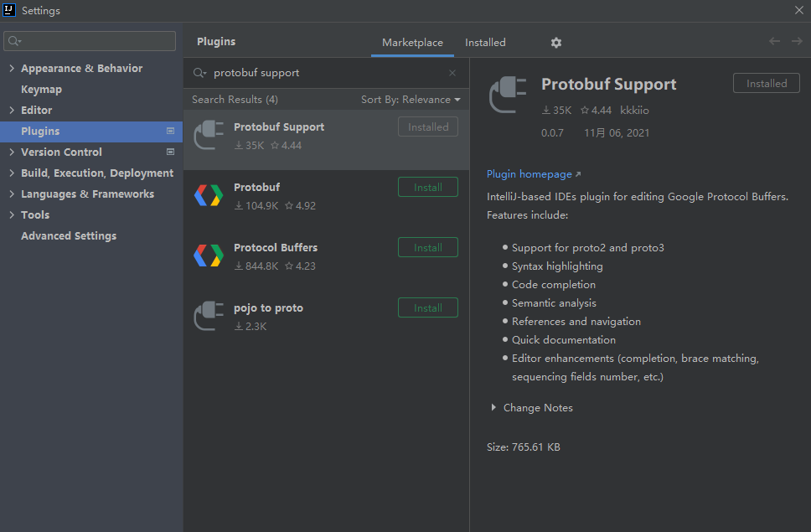
Task: Navigate forward with the right arrow
Action: point(797,41)
